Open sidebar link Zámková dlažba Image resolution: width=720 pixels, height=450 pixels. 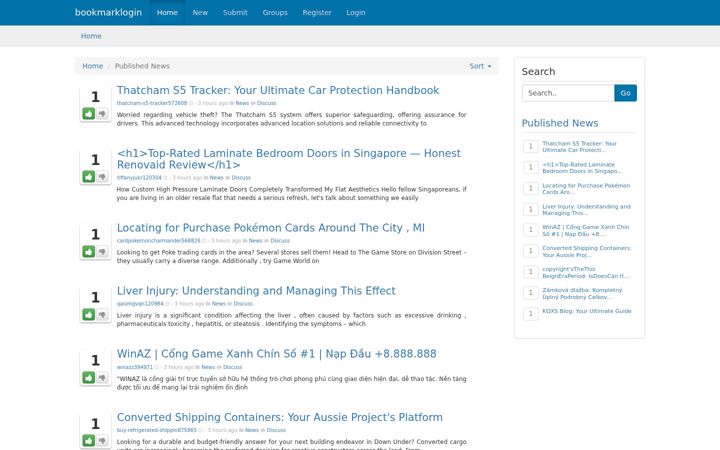click(582, 293)
